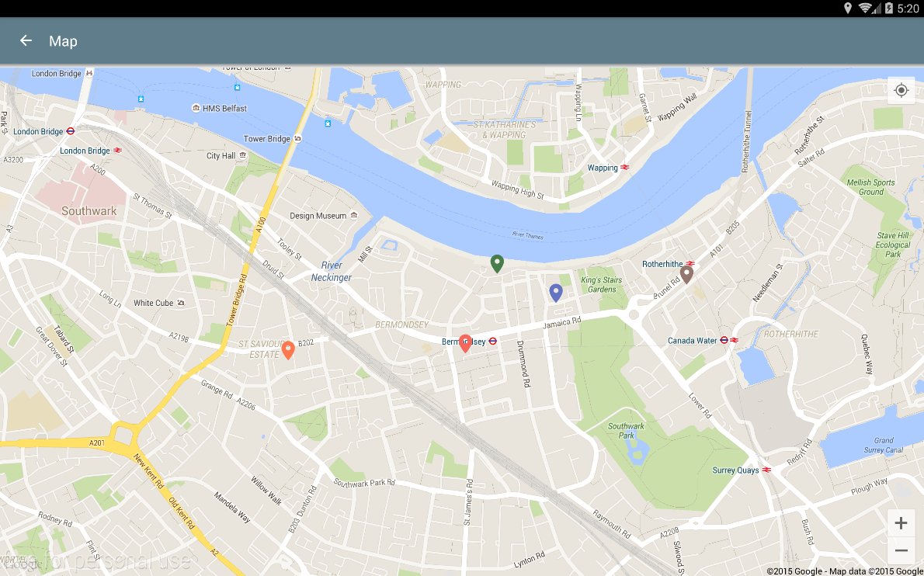The width and height of the screenshot is (924, 576).
Task: Select the red pin at Bermondsey
Action: click(465, 343)
